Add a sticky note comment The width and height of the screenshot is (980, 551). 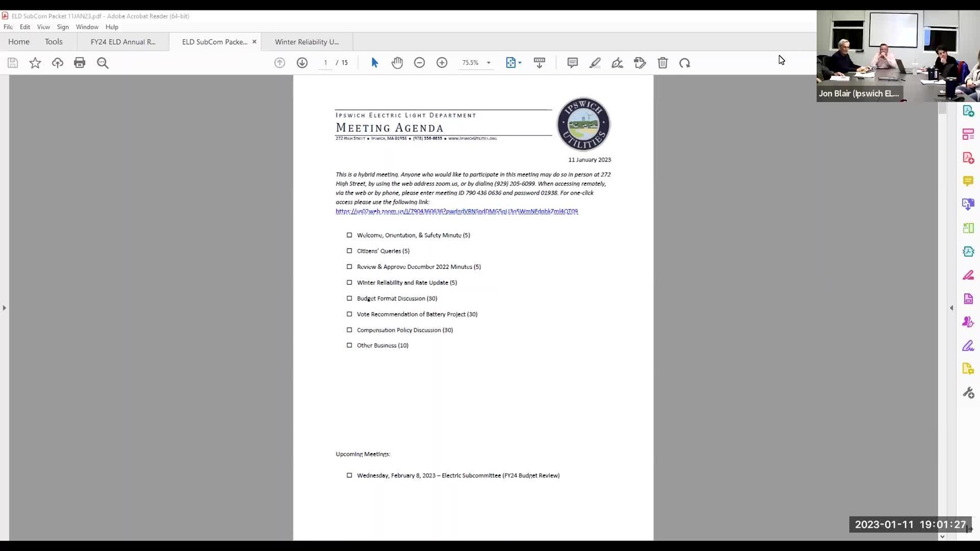coord(572,63)
